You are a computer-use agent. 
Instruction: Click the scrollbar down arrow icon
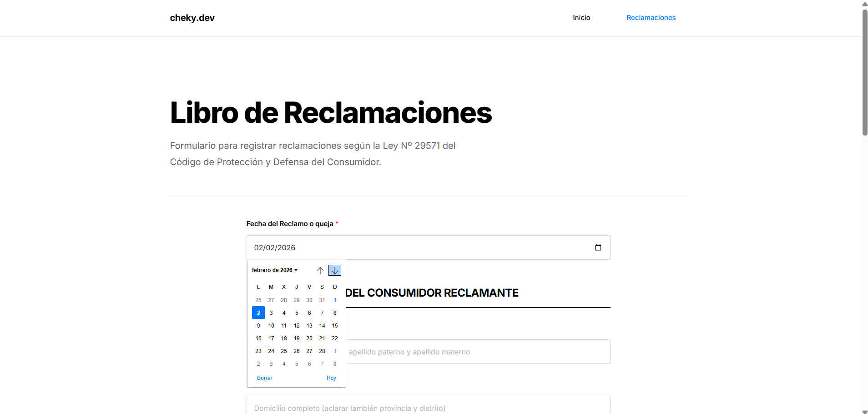pyautogui.click(x=864, y=409)
